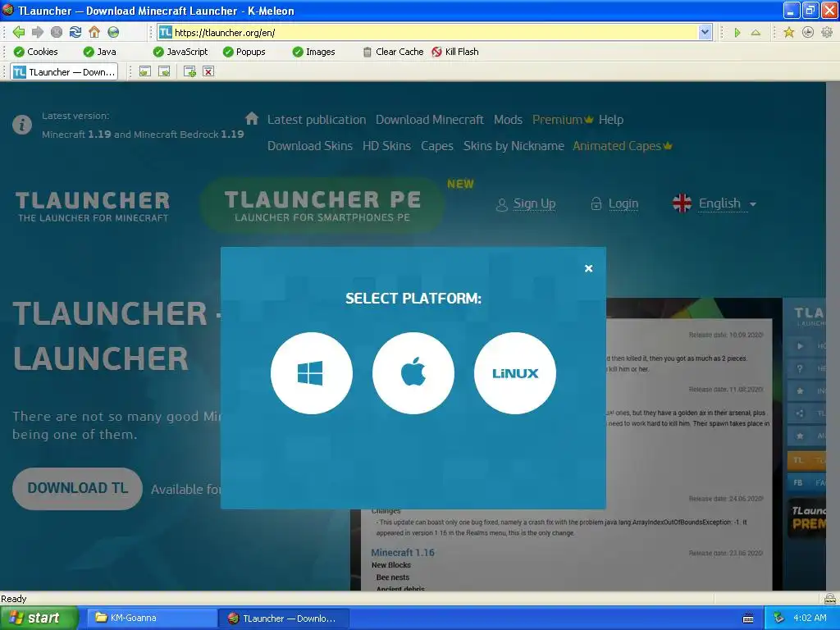The image size is (840, 630).
Task: Click the green Go arrow beside URL bar
Action: (x=737, y=33)
